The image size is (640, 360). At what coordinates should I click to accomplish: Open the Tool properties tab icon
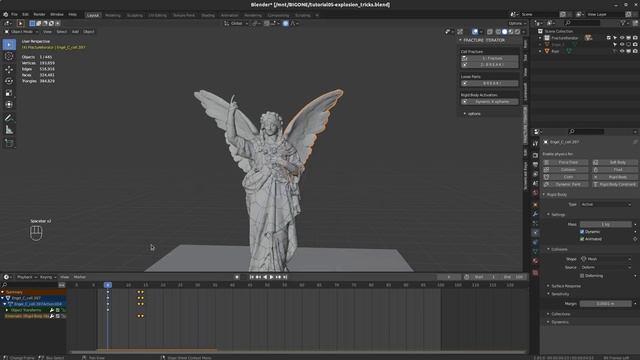pyautogui.click(x=535, y=144)
